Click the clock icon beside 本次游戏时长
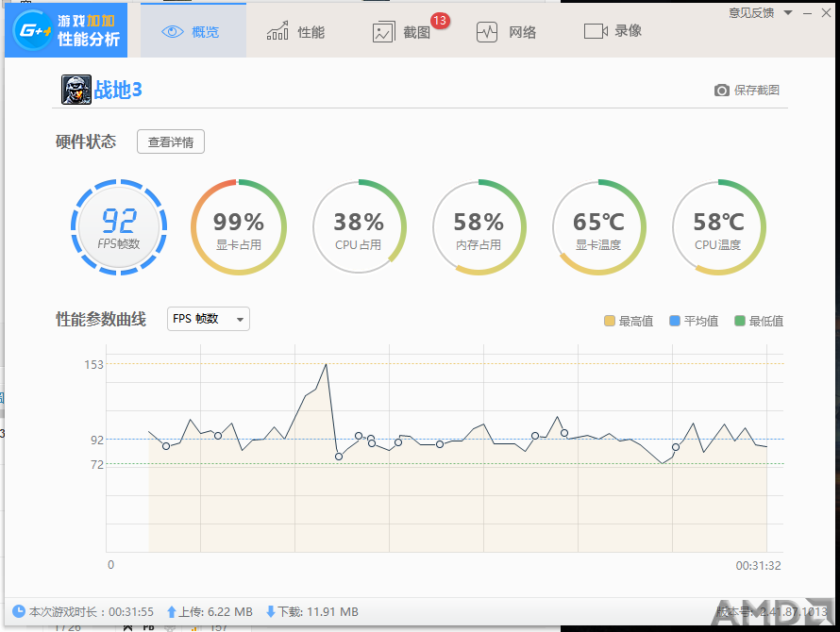 pyautogui.click(x=19, y=611)
